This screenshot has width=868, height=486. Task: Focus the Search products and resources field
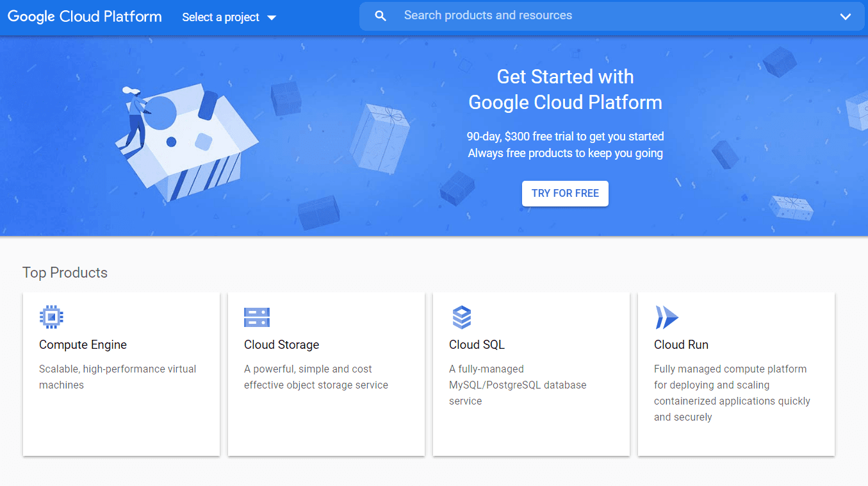(x=612, y=16)
